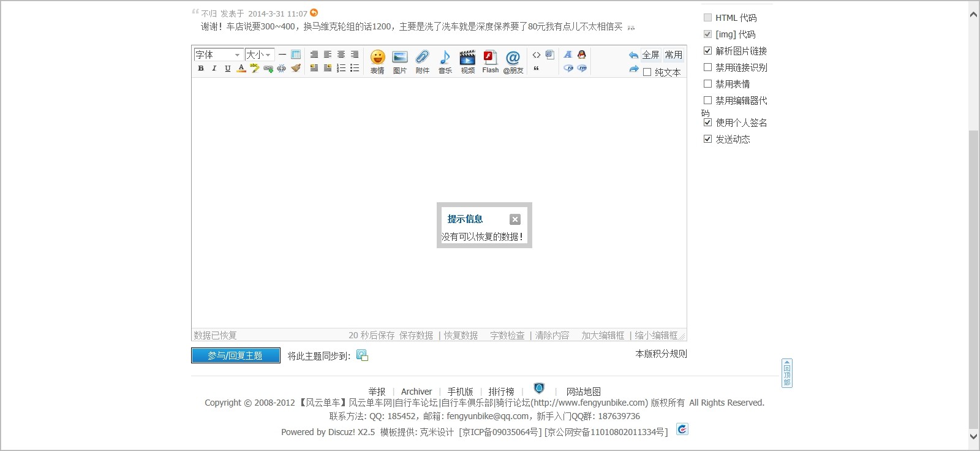Check 禁用编辑器代码 option

[x=707, y=100]
